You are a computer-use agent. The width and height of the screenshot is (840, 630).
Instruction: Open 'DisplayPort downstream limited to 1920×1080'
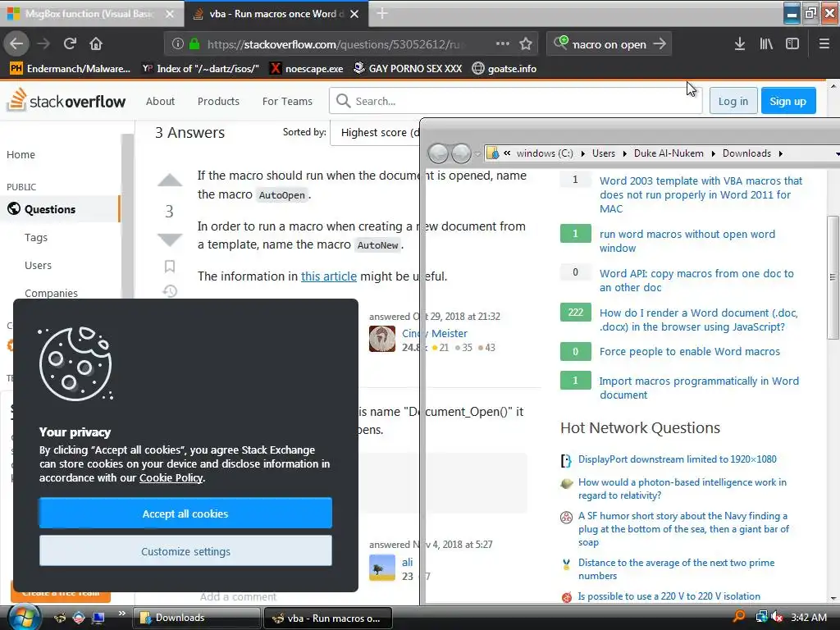coord(677,459)
